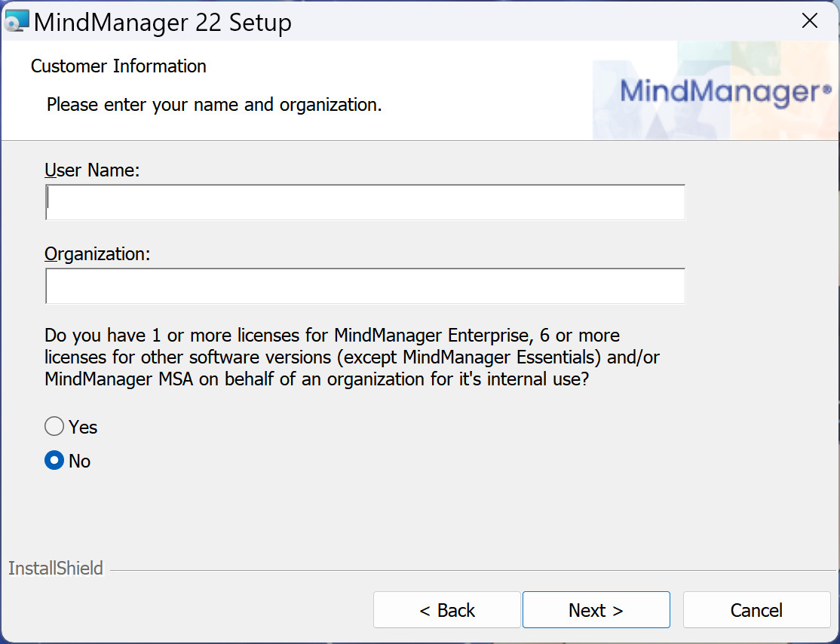The height and width of the screenshot is (644, 840).
Task: Click the Organization: label
Action: click(x=97, y=253)
